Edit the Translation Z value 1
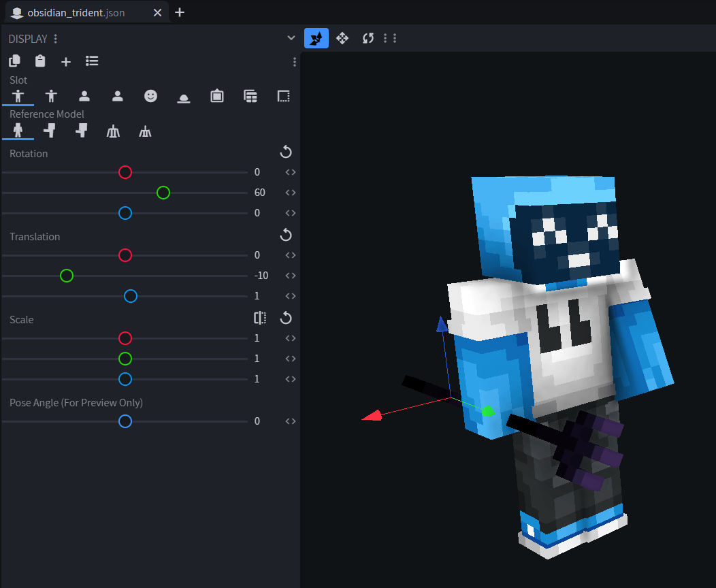716x588 pixels. point(257,296)
